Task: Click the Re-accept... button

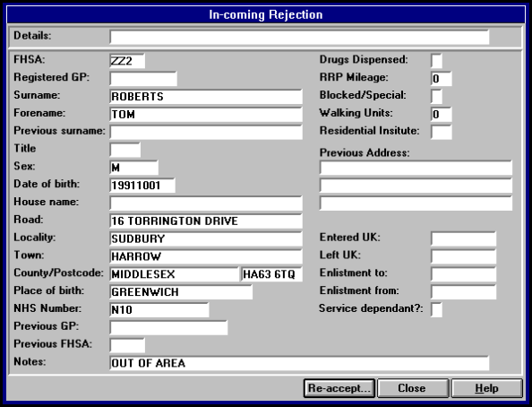Action: coord(339,388)
